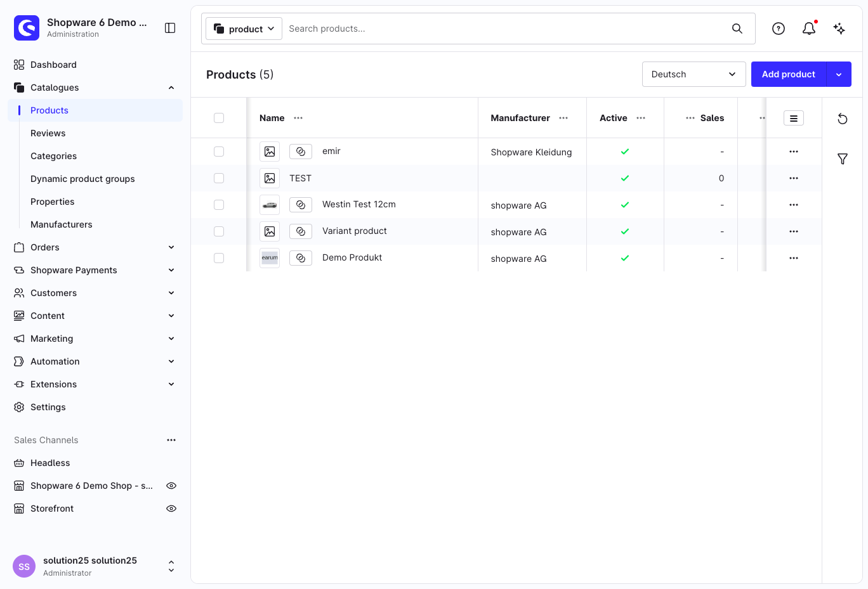Select the TEST row checkbox
The height and width of the screenshot is (589, 868).
coord(219,178)
